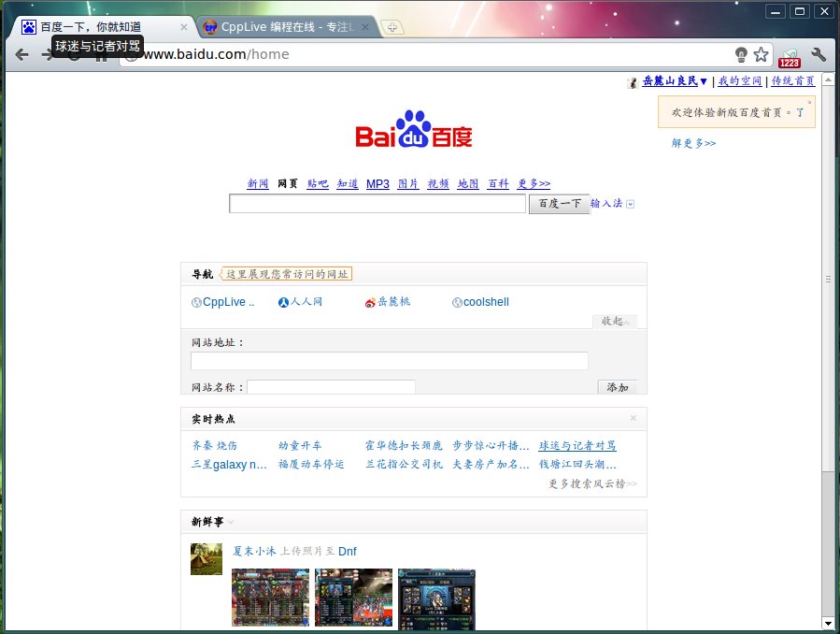Open the 夏末小沐 user link
840x634 pixels.
254,551
